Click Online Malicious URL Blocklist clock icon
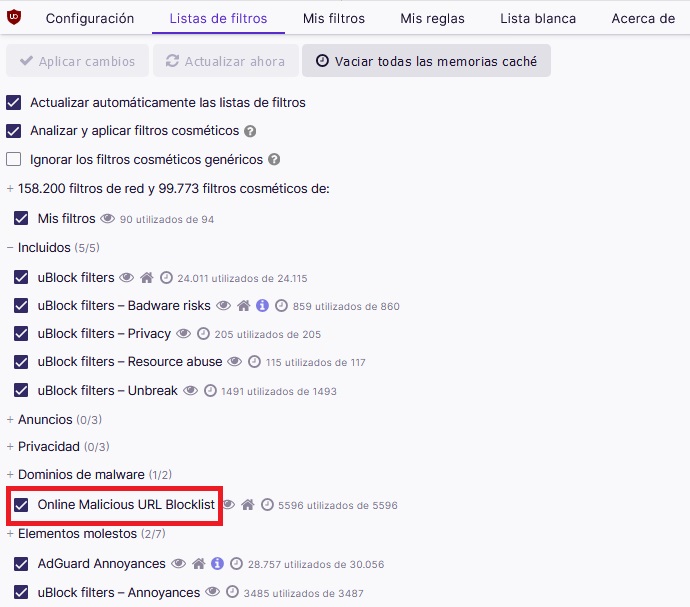690x607 pixels. pyautogui.click(x=267, y=504)
